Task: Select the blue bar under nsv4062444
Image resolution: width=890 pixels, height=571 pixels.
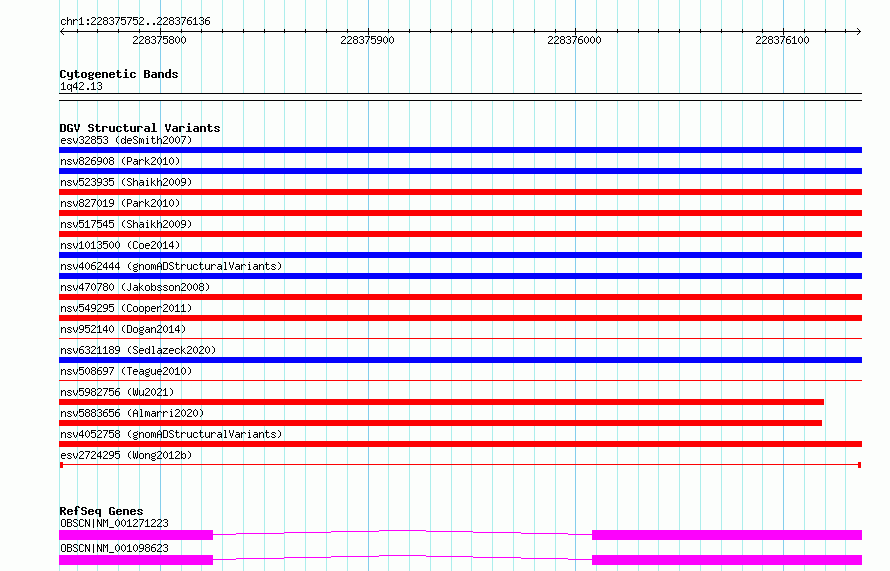Action: (460, 276)
